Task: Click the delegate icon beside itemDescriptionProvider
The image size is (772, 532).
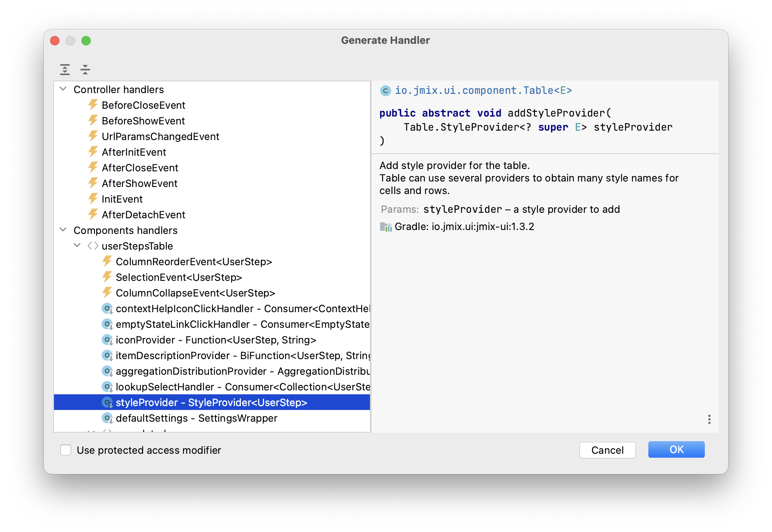Action: 107,356
